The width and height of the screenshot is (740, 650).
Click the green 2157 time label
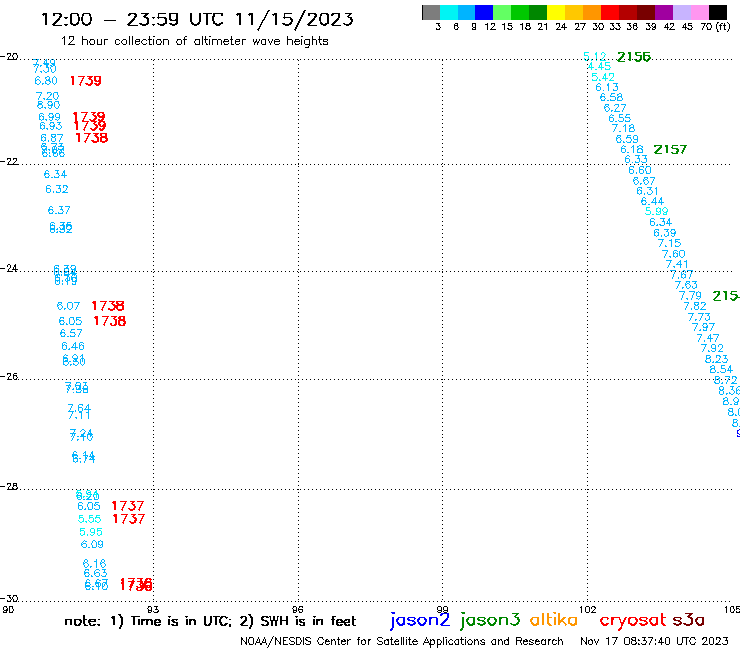(670, 150)
